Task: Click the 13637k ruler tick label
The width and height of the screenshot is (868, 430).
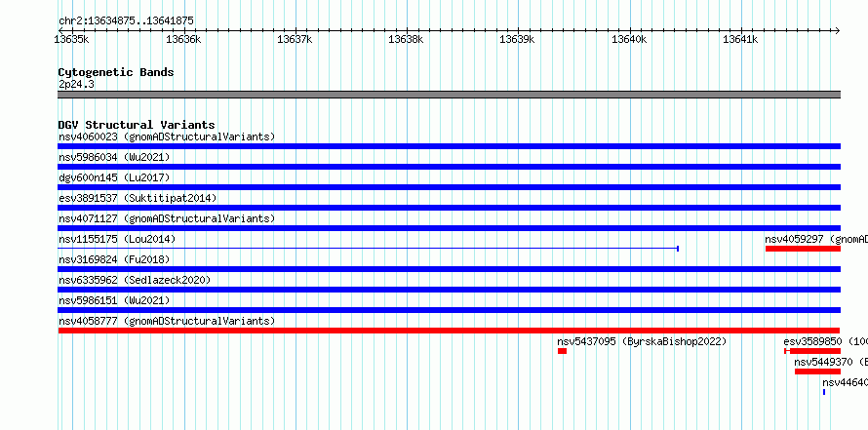Action: (x=295, y=39)
